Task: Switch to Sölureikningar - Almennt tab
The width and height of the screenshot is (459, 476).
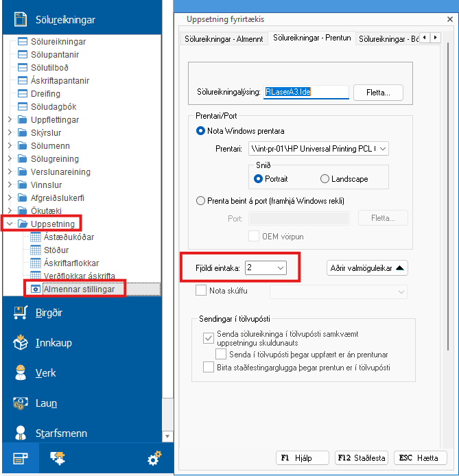Action: point(224,39)
